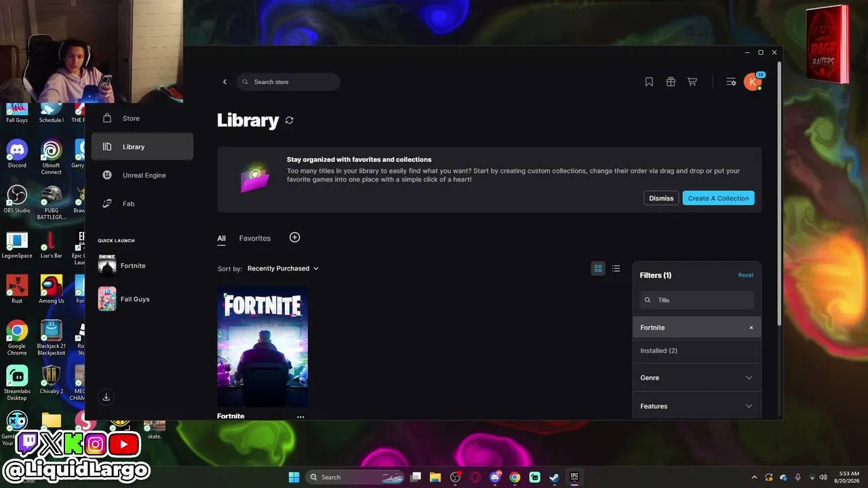
Task: Open the shopping cart
Action: pyautogui.click(x=692, y=82)
